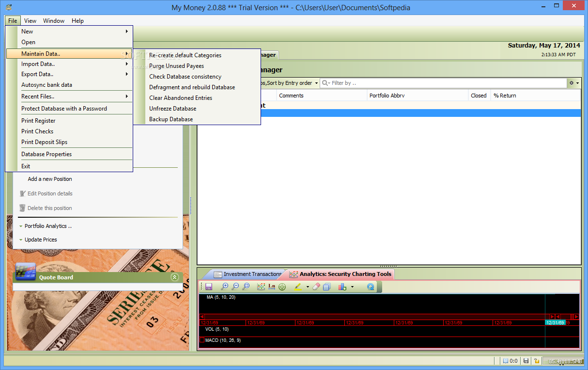Click the Analytics tab chart icon
The height and width of the screenshot is (370, 588).
click(294, 274)
